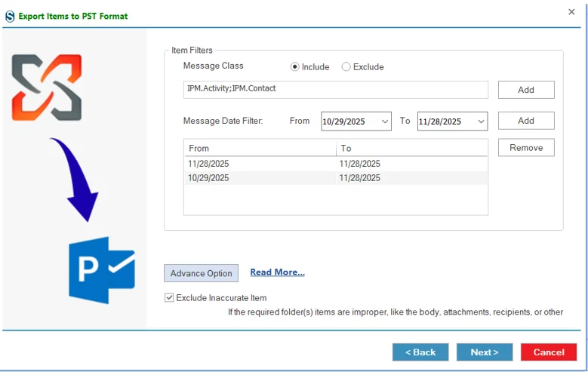Click the 10/29/2025 value in From date picker
The height and width of the screenshot is (372, 588).
[344, 121]
